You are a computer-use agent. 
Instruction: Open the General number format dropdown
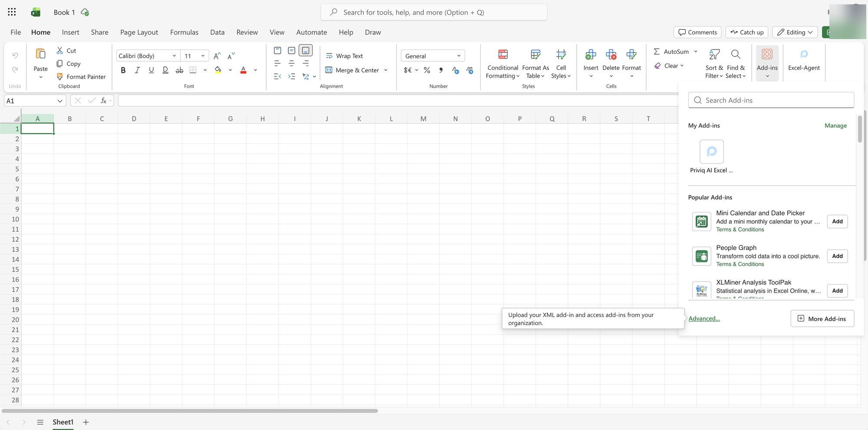(x=459, y=56)
